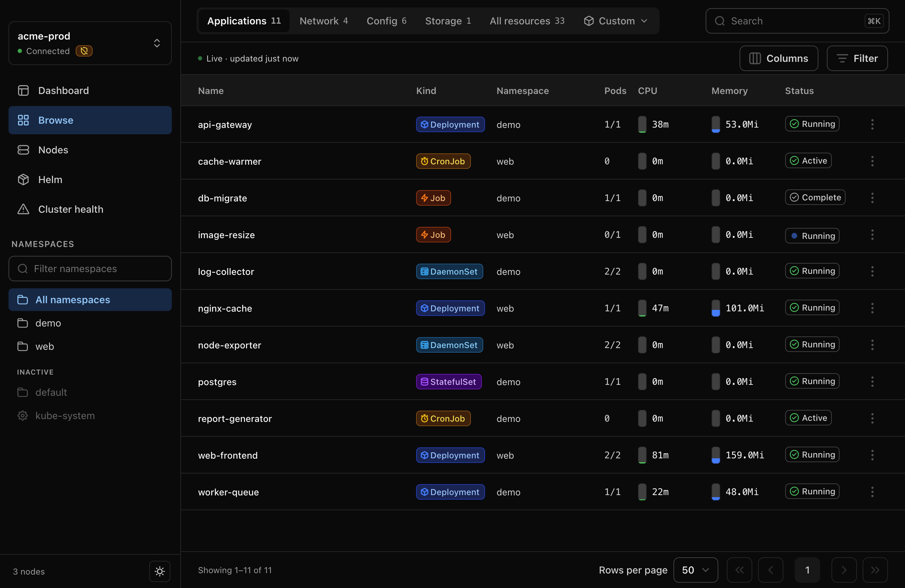Open the worker-queue resource name

pos(228,492)
